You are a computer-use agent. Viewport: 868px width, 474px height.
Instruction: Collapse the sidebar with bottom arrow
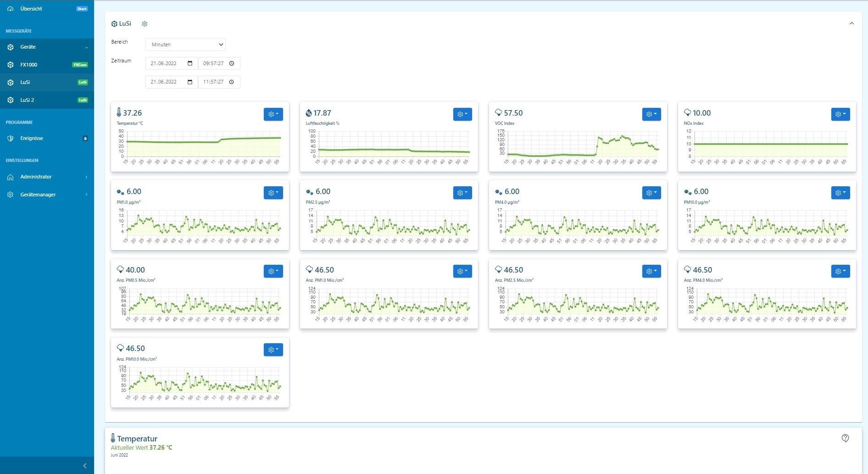[84, 466]
